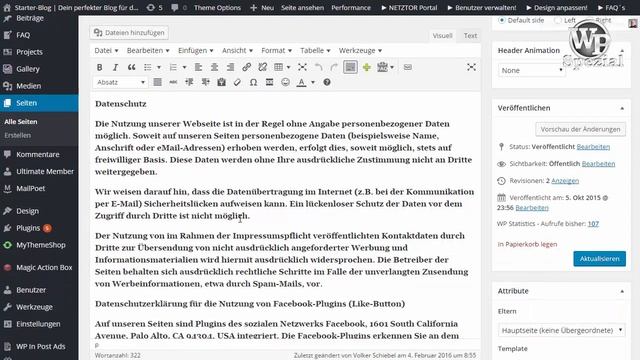Move page to trash via In Papierkorb legen
Screen dimensions: 640x360
point(527,244)
